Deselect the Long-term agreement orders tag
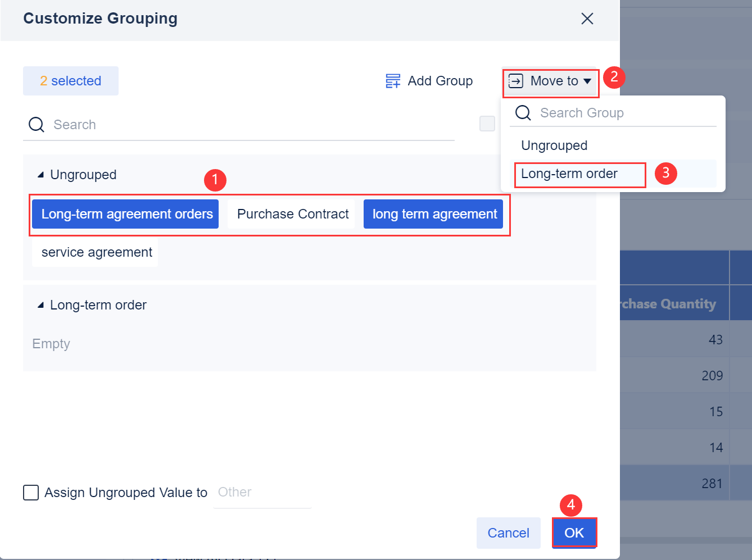Screen dimensions: 752x560 [125, 214]
